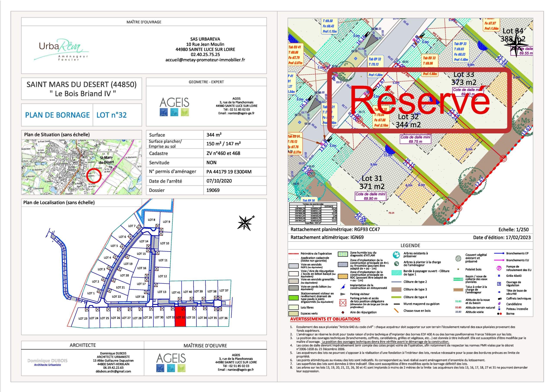Click the Date de l'arrêté value 07/10/2020

pos(219,181)
